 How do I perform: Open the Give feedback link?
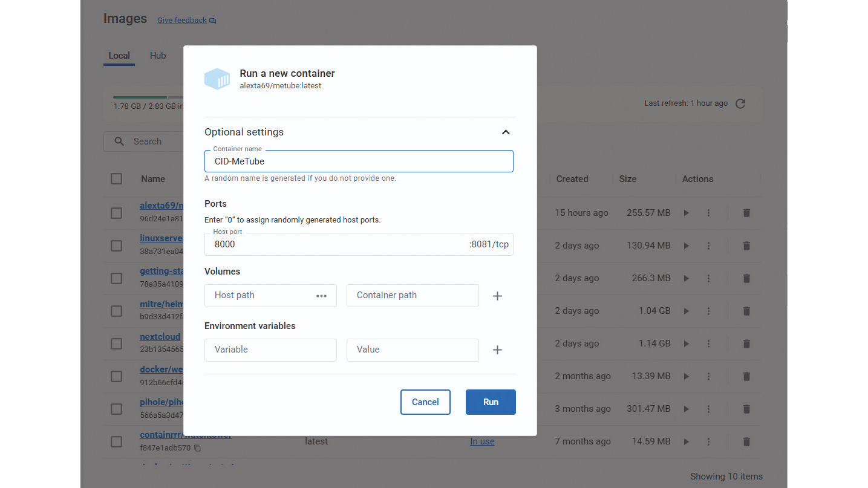pyautogui.click(x=182, y=21)
